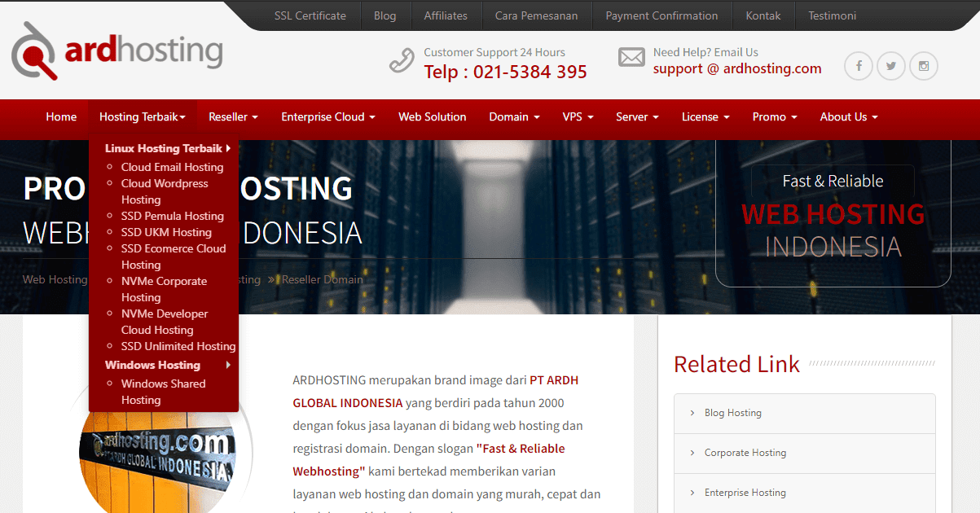Screen dimensions: 980x513
Task: Open Enterprise Hosting related link
Action: (745, 493)
